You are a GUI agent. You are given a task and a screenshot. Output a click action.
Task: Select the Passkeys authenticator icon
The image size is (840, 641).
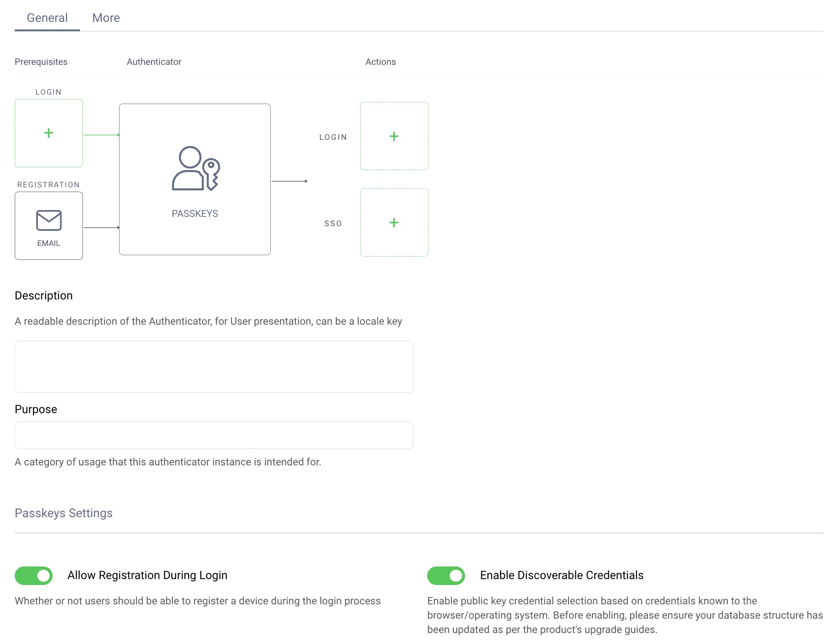click(196, 168)
